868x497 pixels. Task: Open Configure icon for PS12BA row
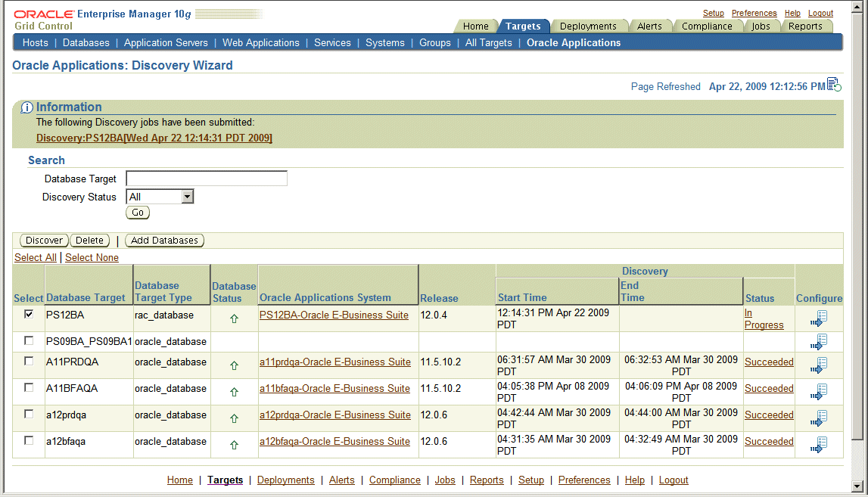point(819,318)
